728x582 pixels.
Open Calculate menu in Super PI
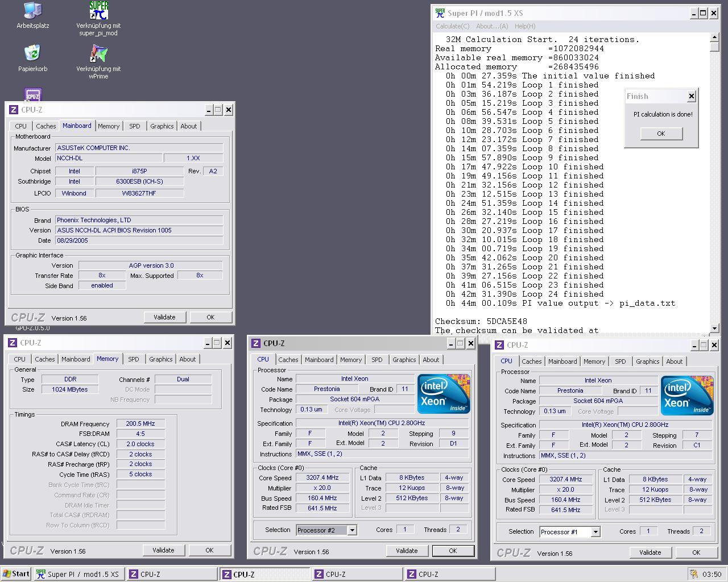453,26
